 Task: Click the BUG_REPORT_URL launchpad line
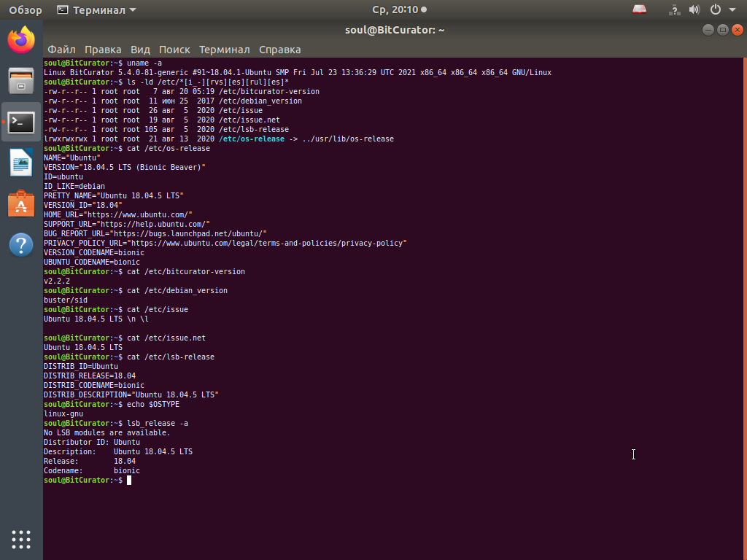(x=155, y=234)
